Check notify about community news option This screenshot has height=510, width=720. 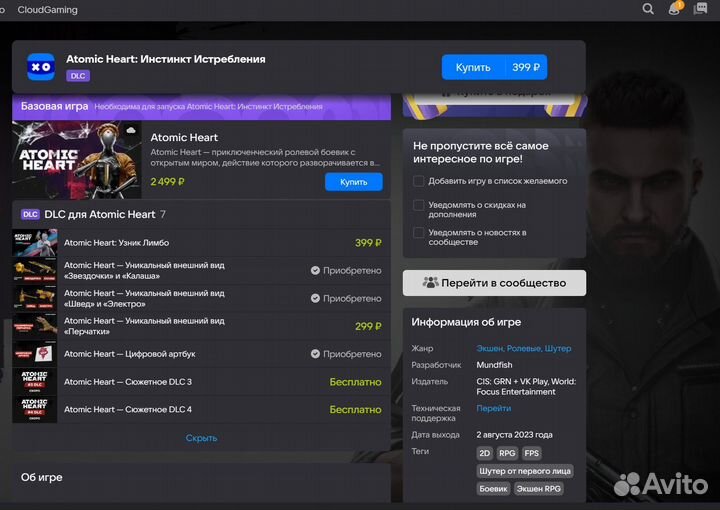tap(419, 231)
